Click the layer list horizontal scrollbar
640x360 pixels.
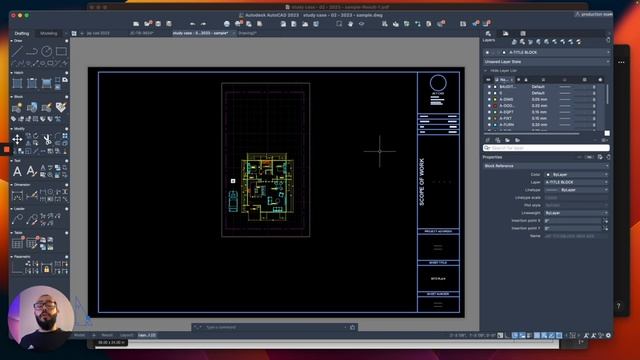(x=532, y=133)
